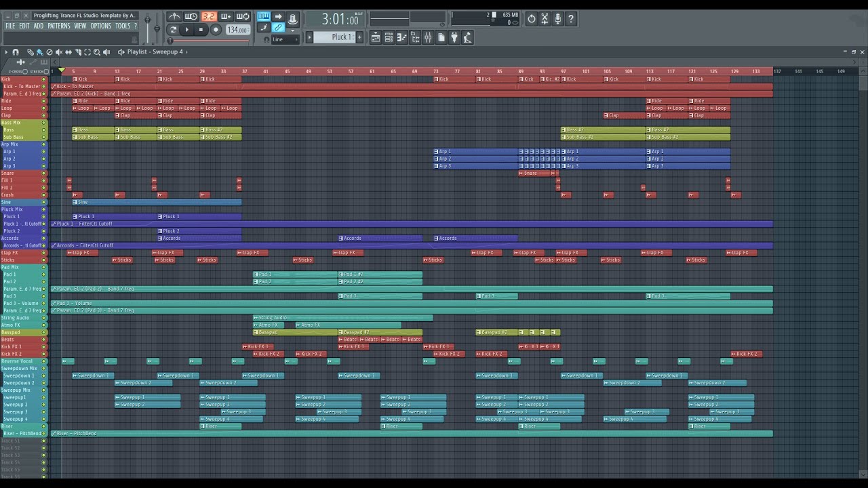
Task: Open the Pluck 1 pattern selector
Action: point(334,37)
